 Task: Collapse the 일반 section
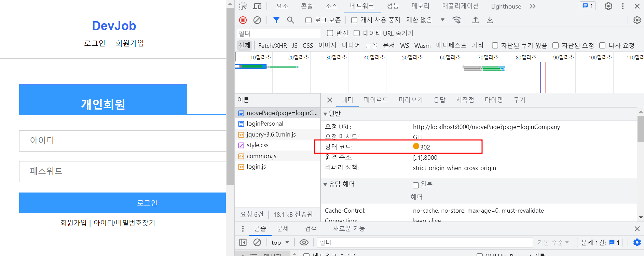point(325,114)
